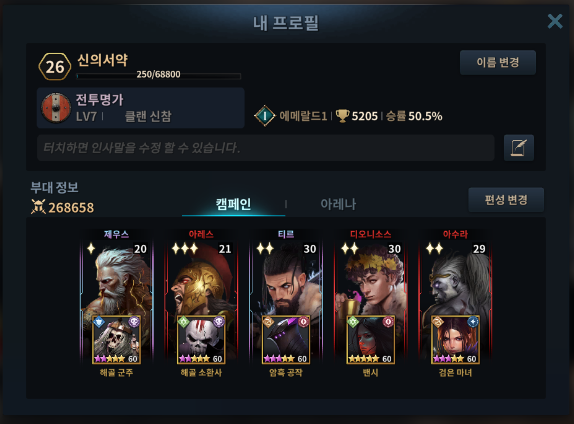Select the 검은 마녀 unit icon

(x=455, y=339)
